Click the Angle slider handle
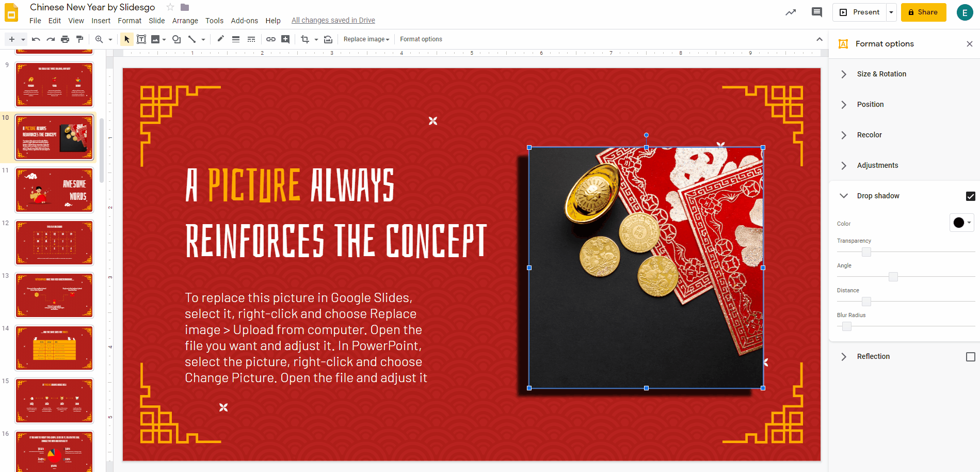 point(893,277)
